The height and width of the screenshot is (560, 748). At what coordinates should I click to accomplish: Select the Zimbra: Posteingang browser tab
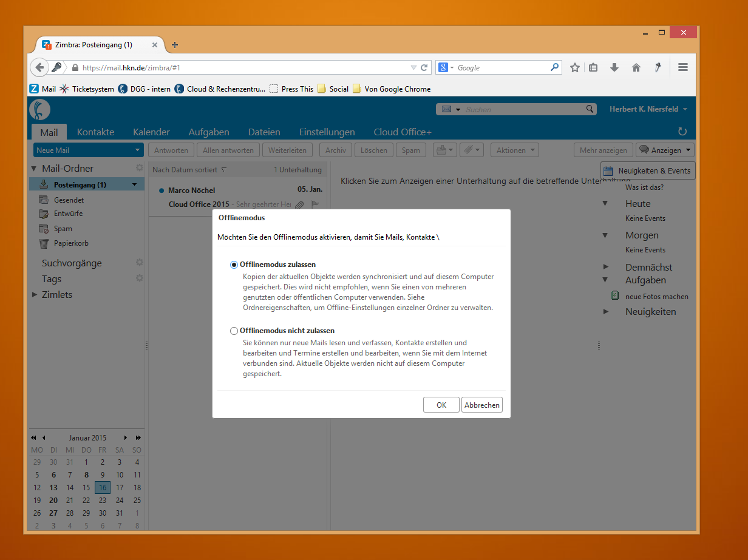(100, 45)
